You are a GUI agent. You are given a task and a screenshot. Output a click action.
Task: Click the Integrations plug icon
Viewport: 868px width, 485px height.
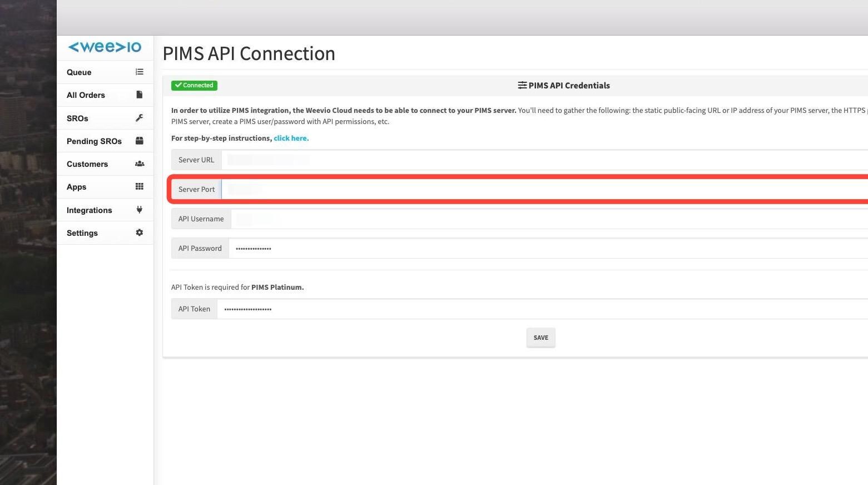140,210
